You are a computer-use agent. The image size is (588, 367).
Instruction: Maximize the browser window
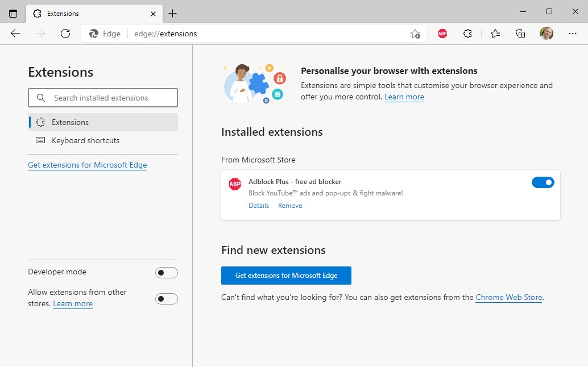[x=549, y=11]
